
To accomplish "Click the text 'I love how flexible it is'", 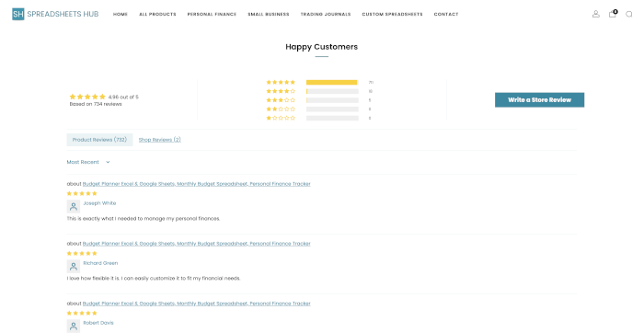I will tap(92, 279).
